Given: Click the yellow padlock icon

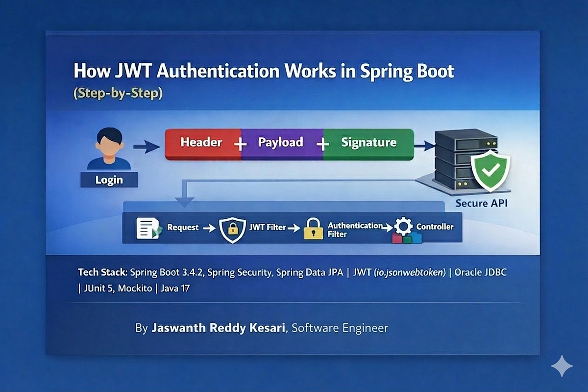Looking at the screenshot, I should (314, 229).
